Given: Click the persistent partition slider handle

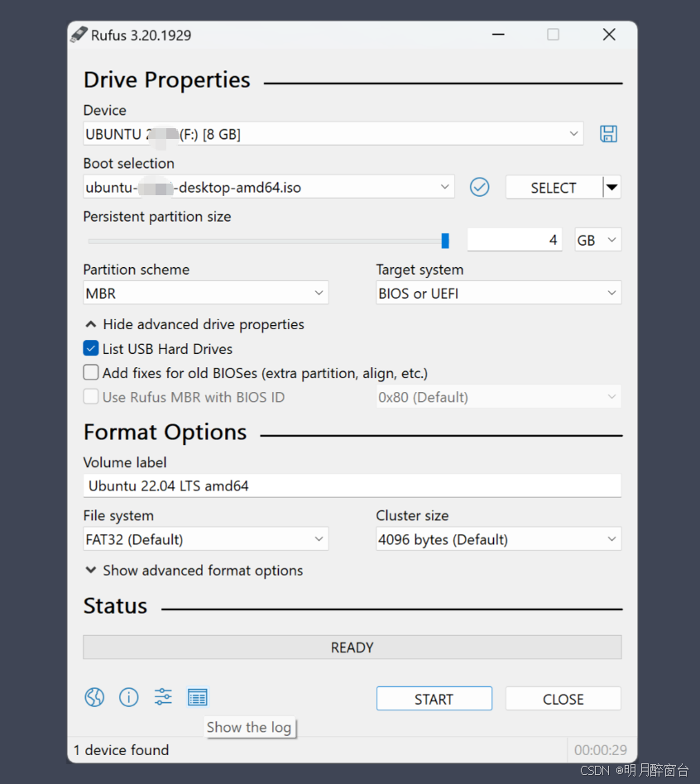Looking at the screenshot, I should [x=445, y=241].
